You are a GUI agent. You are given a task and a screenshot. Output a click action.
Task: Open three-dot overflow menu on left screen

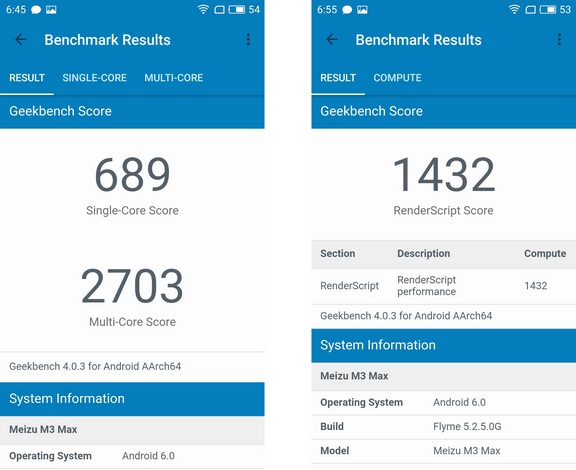(x=248, y=39)
